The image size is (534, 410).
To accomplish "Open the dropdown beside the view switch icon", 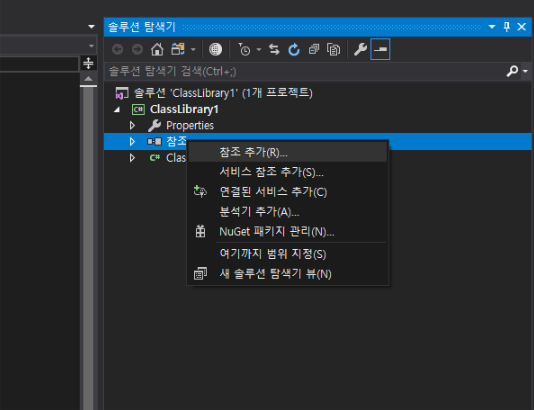I will click(x=193, y=50).
